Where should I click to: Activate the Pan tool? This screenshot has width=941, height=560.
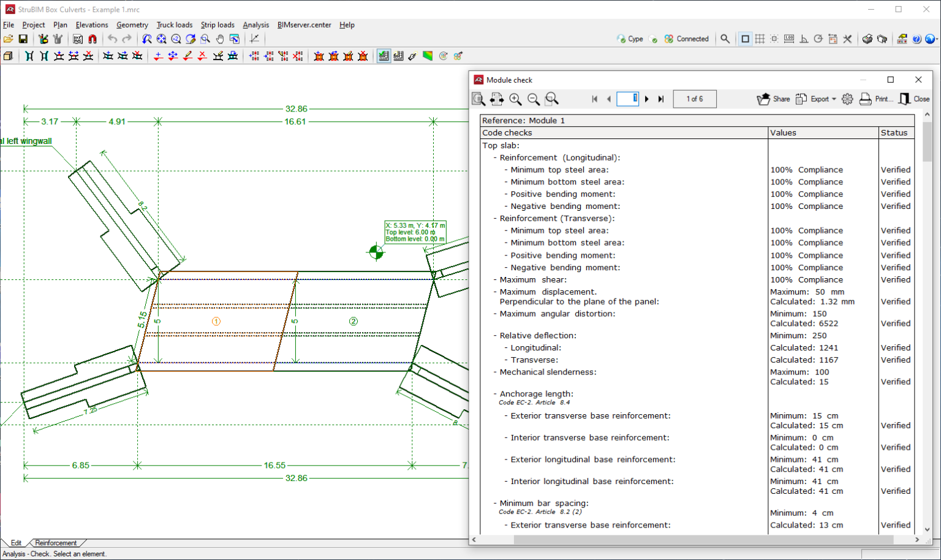219,39
